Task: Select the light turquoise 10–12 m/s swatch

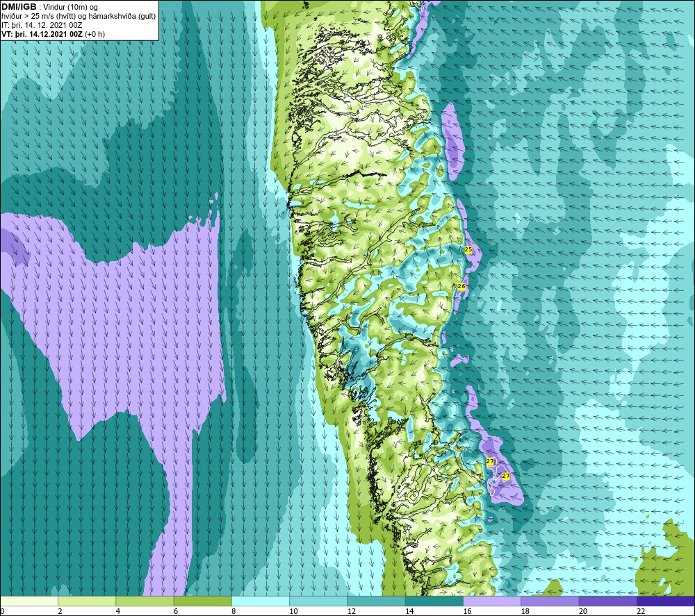Action: pyautogui.click(x=318, y=601)
